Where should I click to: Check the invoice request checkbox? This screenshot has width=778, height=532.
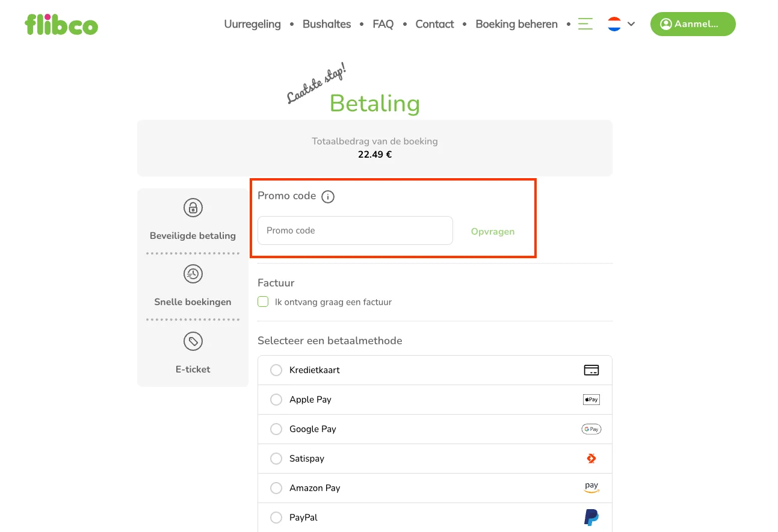click(263, 302)
